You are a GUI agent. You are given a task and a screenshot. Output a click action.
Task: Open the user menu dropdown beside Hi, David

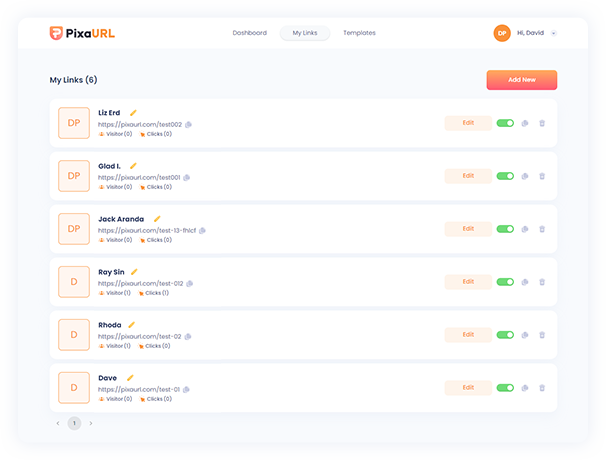(554, 33)
